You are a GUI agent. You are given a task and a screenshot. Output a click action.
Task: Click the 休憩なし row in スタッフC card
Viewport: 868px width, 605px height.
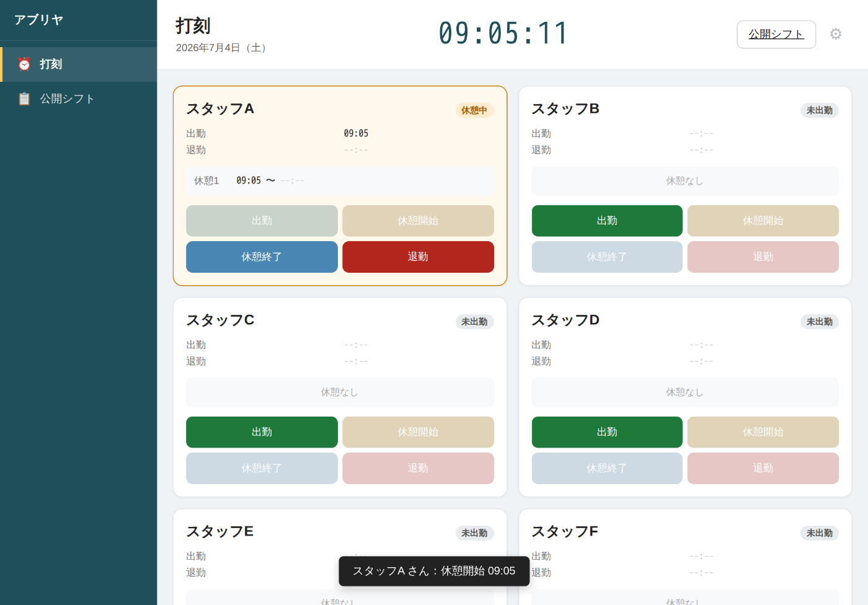pyautogui.click(x=340, y=392)
